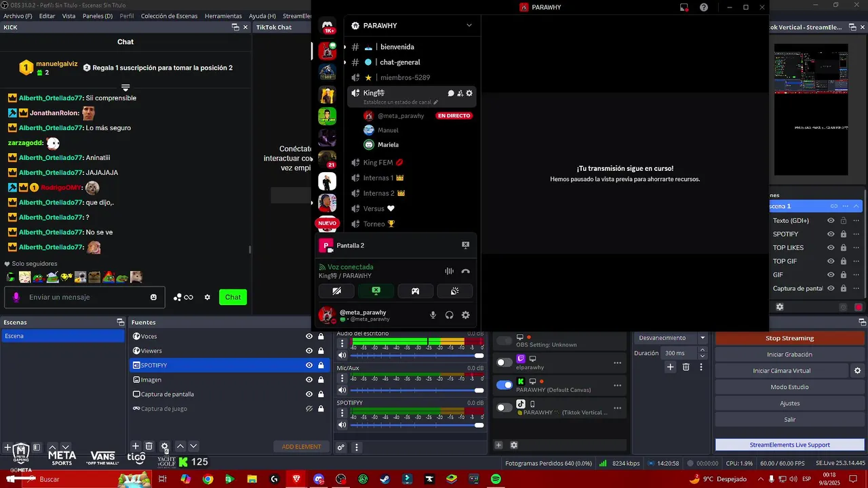Mute the Audio del escritorio speaker
The height and width of the screenshot is (488, 868).
342,355
